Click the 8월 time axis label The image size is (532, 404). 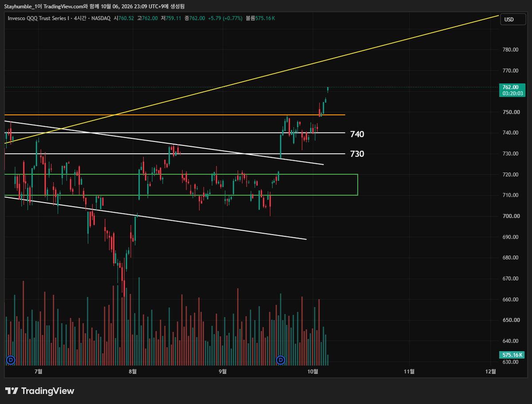coord(132,371)
